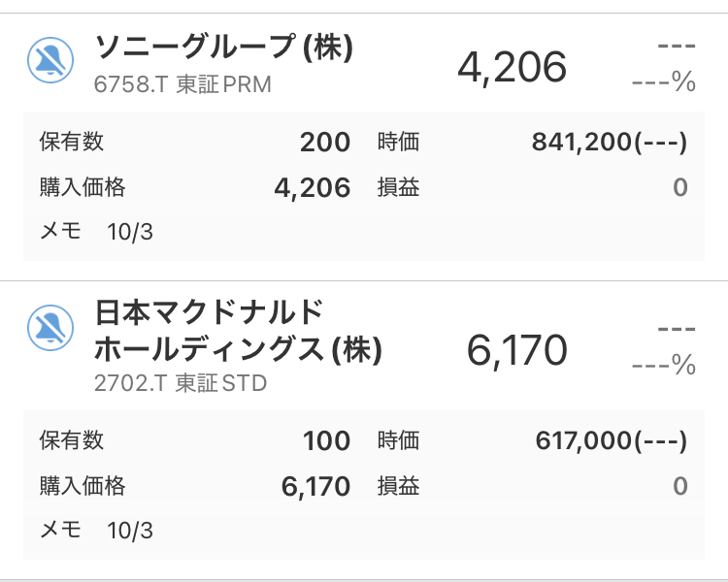728x582 pixels.
Task: Tap Sony holdings quantity 200
Action: click(x=324, y=143)
